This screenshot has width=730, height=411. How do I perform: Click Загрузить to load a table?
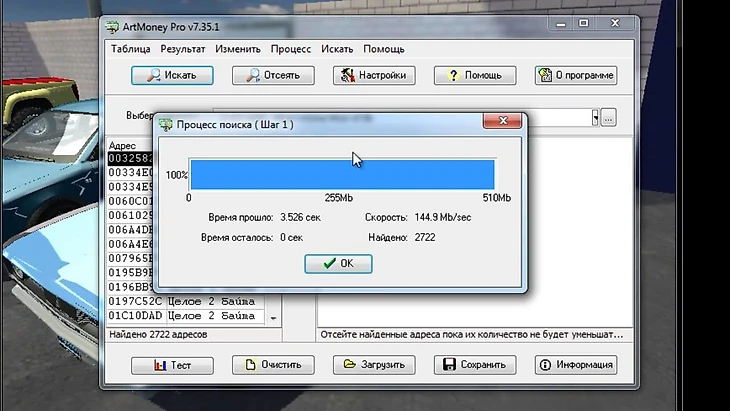tap(373, 365)
